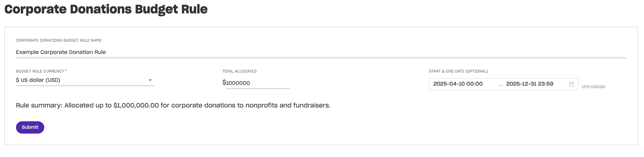Click the arrow separator between start and end dates
This screenshot has width=644, height=157.
pyautogui.click(x=500, y=85)
